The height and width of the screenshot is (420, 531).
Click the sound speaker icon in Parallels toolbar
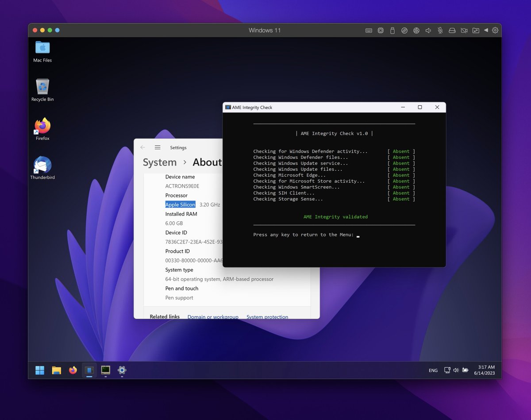(428, 31)
